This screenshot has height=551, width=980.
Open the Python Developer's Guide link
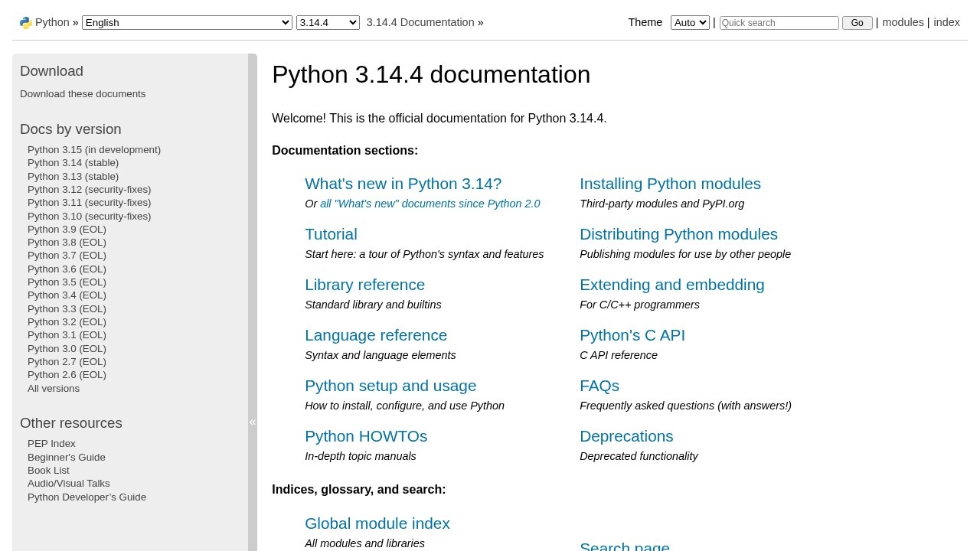point(87,497)
